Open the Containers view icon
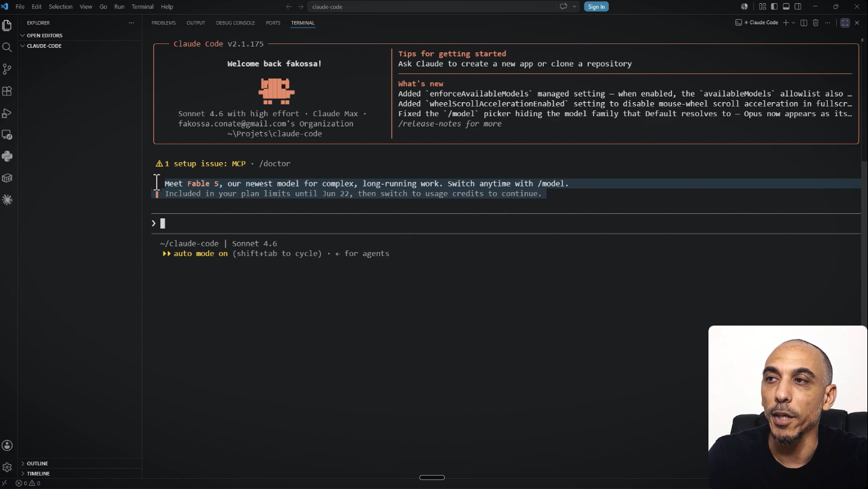Image resolution: width=868 pixels, height=489 pixels. click(x=7, y=178)
